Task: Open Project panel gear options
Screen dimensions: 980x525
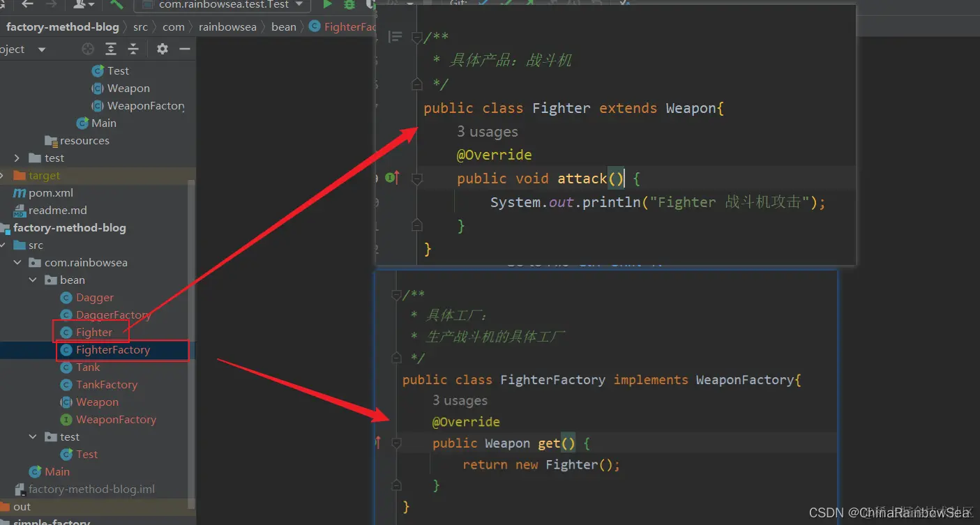Action: pos(163,49)
